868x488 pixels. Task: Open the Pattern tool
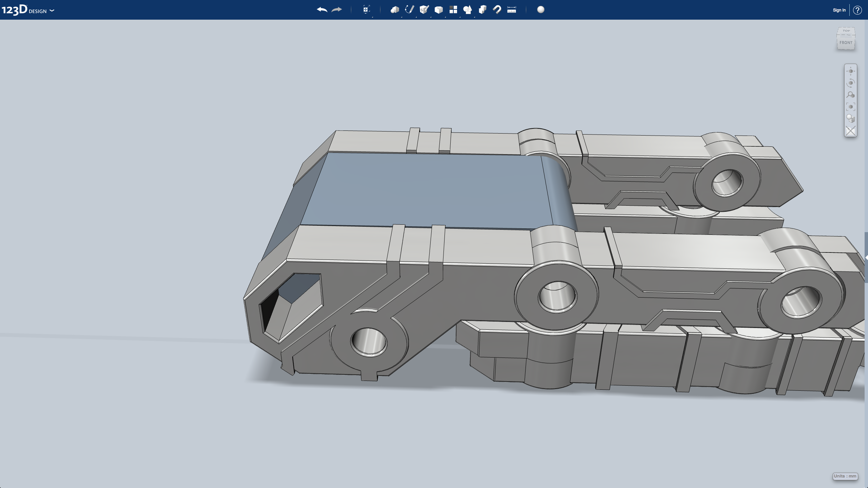454,9
